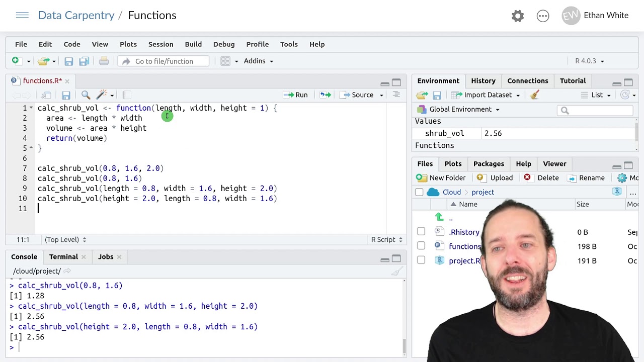Open the Addins dropdown
644x362 pixels.
pos(258,61)
